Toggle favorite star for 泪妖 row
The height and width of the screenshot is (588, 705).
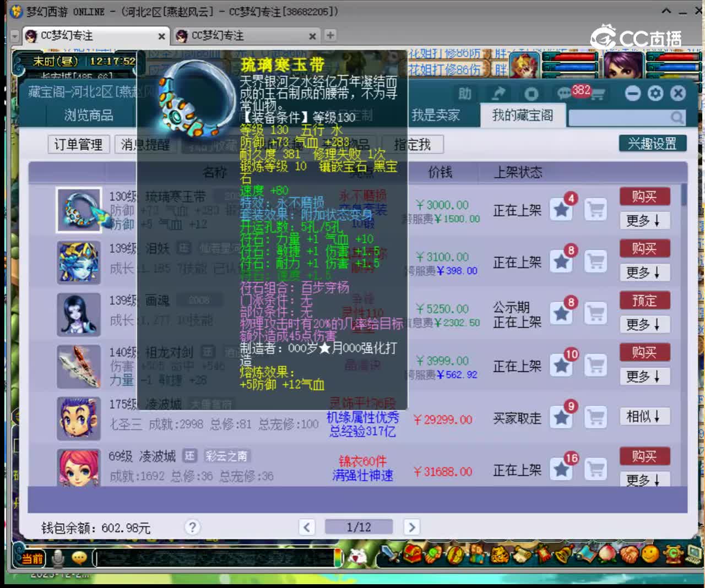[x=561, y=262]
